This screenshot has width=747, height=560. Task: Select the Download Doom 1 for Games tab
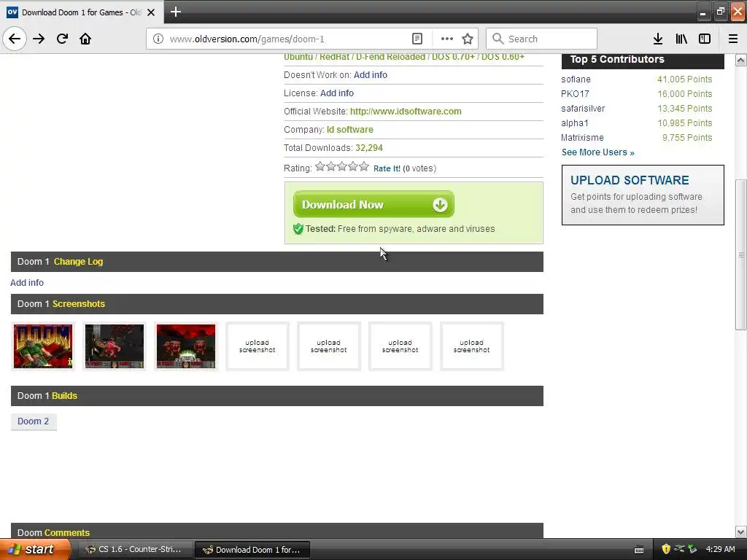[x=81, y=12]
